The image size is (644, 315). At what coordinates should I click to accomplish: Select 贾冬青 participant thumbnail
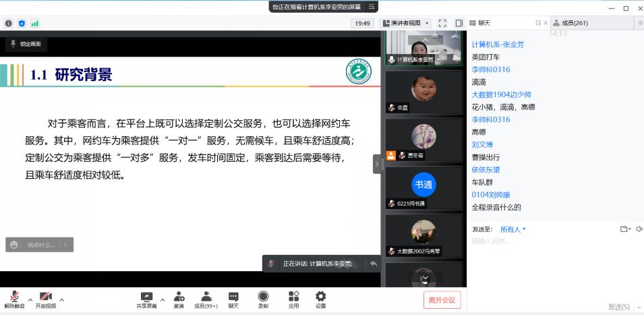tap(424, 140)
